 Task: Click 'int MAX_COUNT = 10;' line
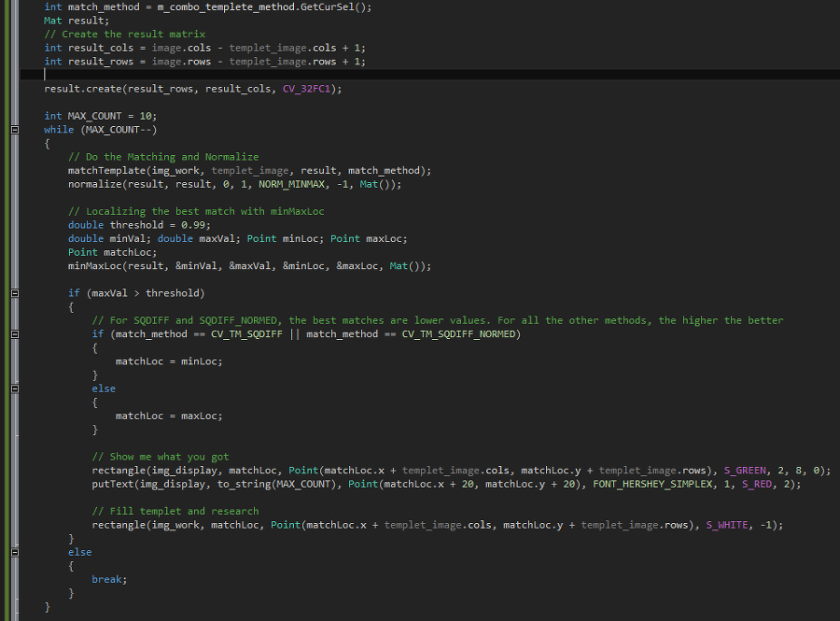pyautogui.click(x=100, y=116)
